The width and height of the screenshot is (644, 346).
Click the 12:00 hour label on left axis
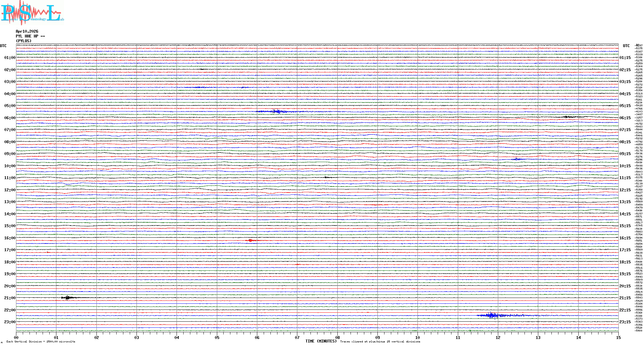pyautogui.click(x=10, y=190)
